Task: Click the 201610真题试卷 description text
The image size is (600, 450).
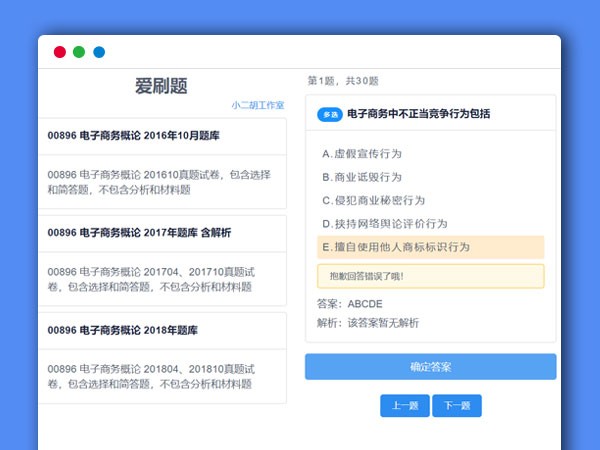Action: [160, 181]
